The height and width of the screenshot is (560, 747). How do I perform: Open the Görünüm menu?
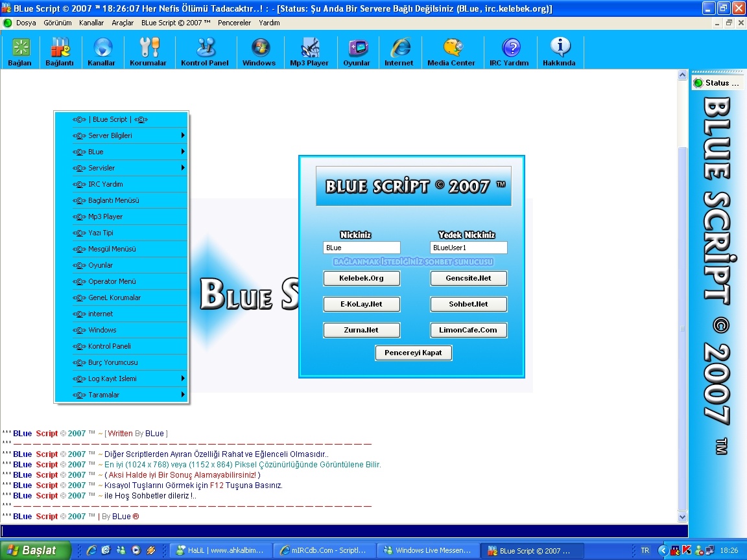[x=58, y=23]
